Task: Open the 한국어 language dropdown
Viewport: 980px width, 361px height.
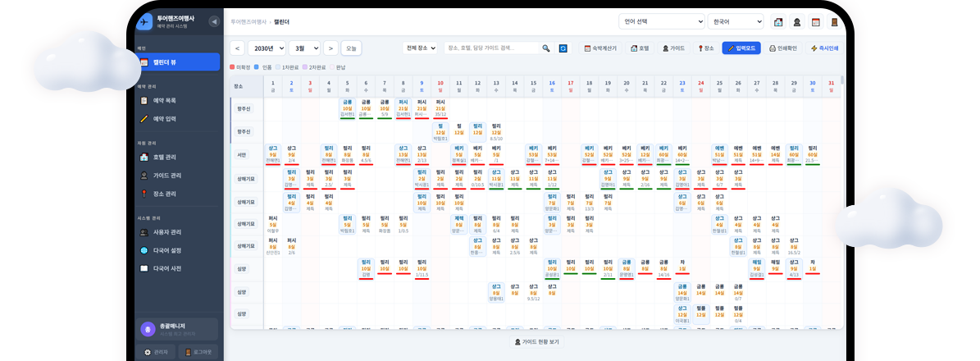Action: [x=736, y=22]
